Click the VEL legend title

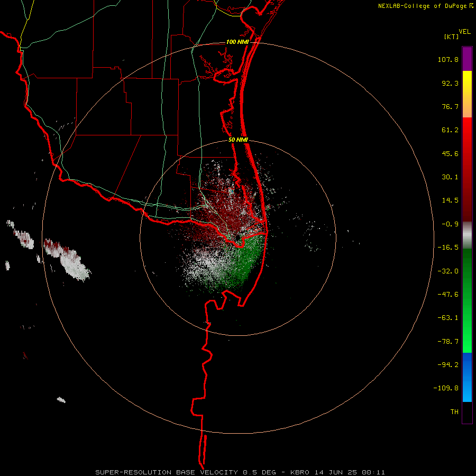[x=464, y=32]
